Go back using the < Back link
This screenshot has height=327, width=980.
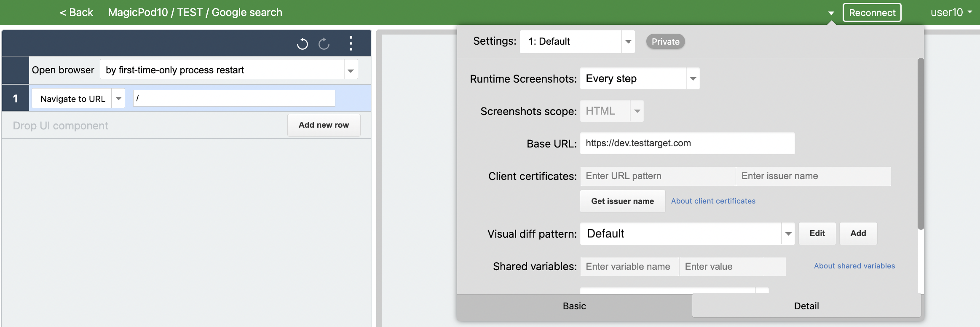[x=76, y=12]
